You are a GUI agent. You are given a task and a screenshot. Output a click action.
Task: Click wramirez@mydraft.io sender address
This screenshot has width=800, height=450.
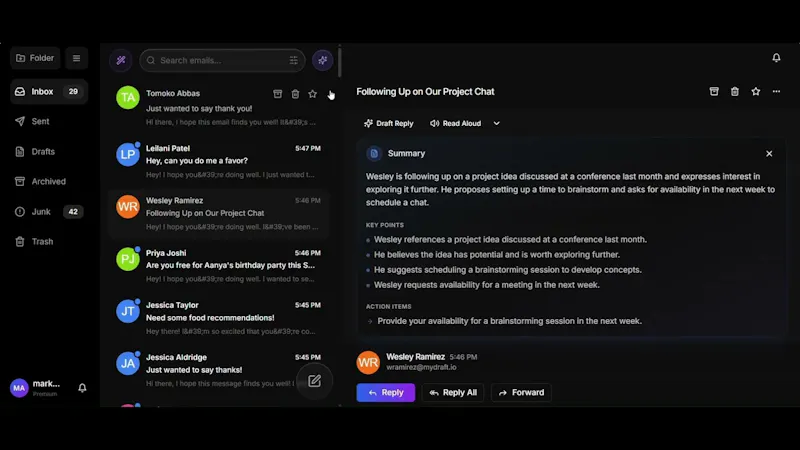click(x=421, y=367)
